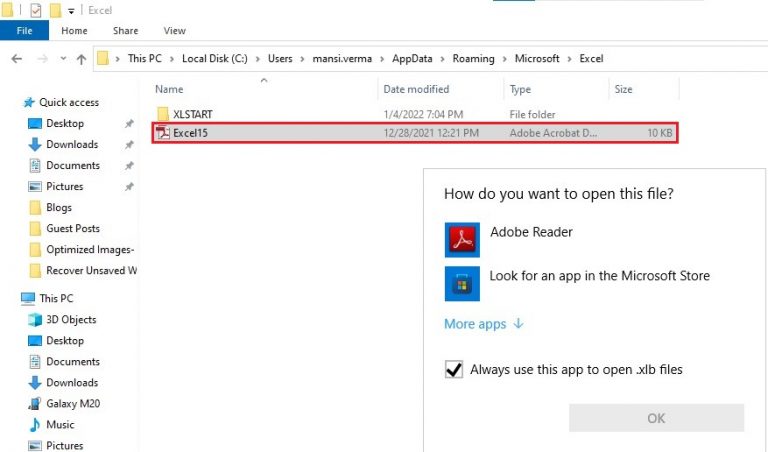Select Recover Unsaved W folder in Quick access
Screen dimensions: 768x452
pyautogui.click(x=91, y=271)
